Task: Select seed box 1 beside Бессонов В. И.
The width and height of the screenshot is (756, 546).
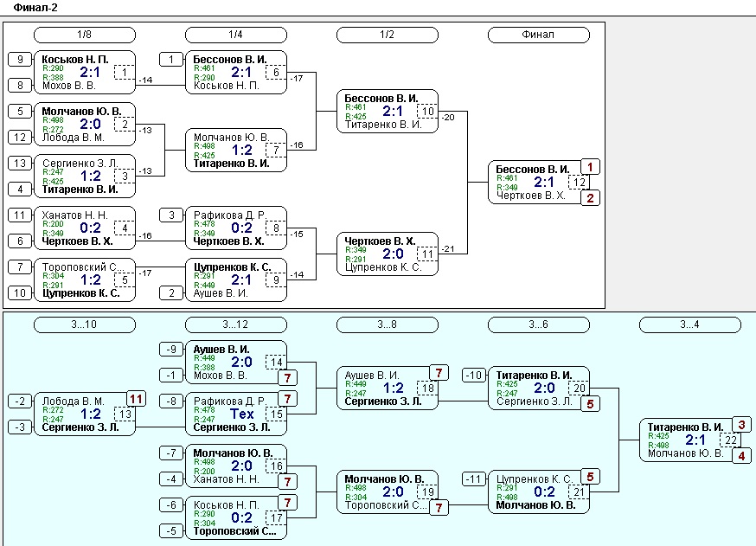Action: click(x=171, y=60)
